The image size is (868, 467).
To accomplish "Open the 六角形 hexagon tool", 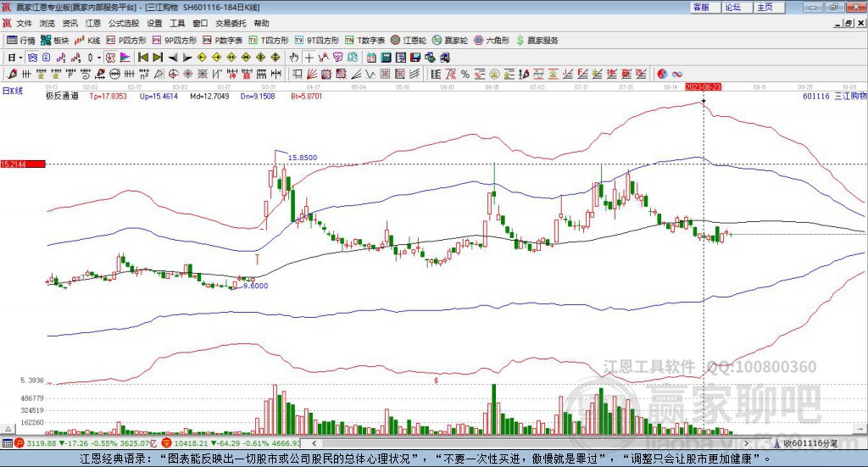I will point(492,41).
